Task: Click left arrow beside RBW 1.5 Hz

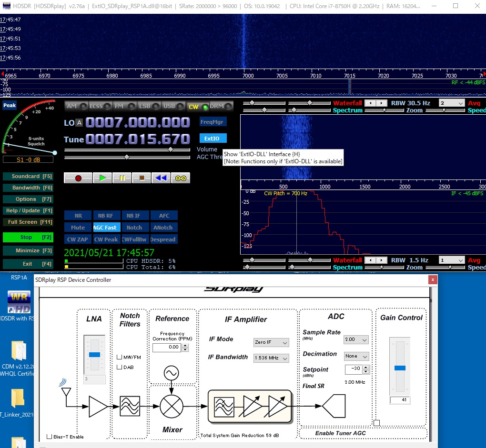Action: coord(371,260)
